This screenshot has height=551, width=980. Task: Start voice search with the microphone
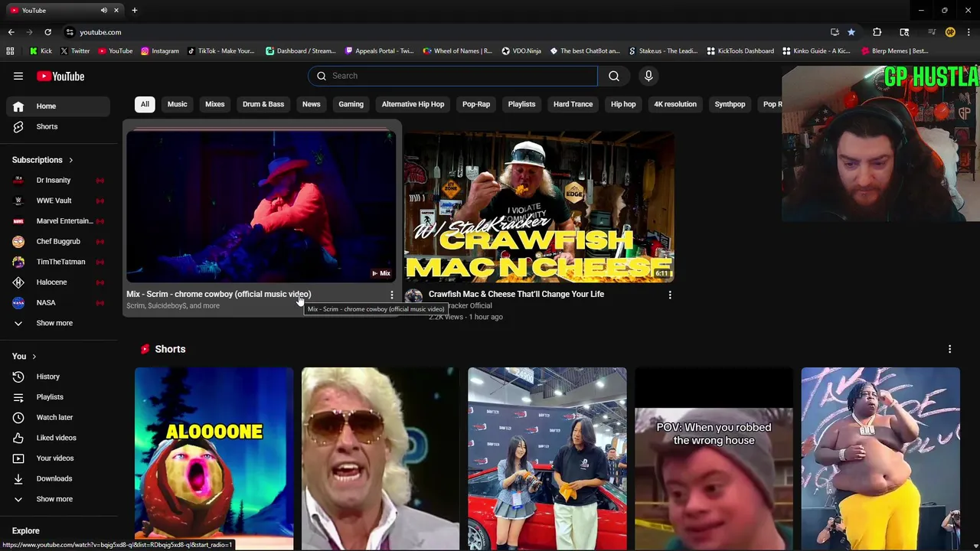(648, 76)
